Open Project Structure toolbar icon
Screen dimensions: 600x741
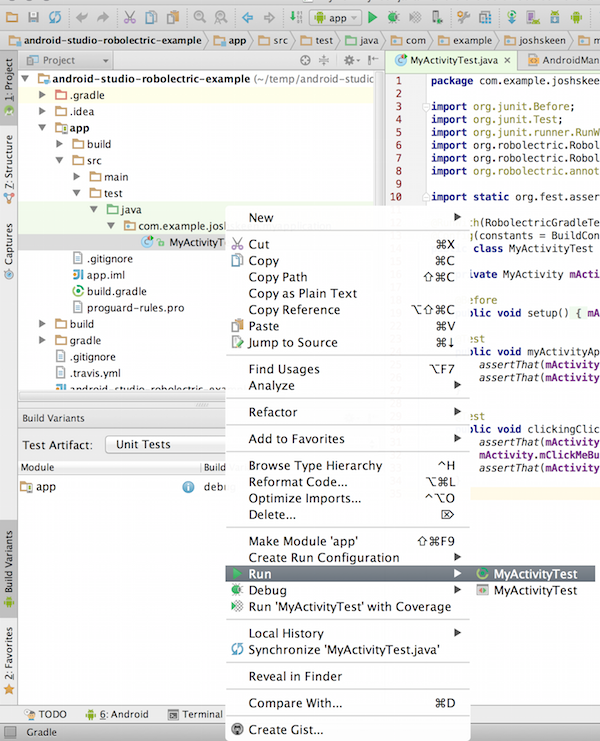[463, 18]
